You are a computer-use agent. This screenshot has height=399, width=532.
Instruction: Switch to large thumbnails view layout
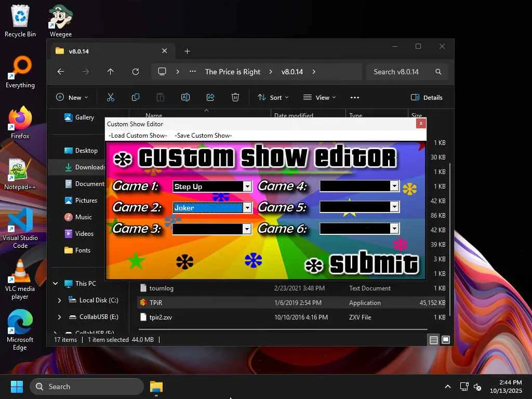(x=446, y=340)
